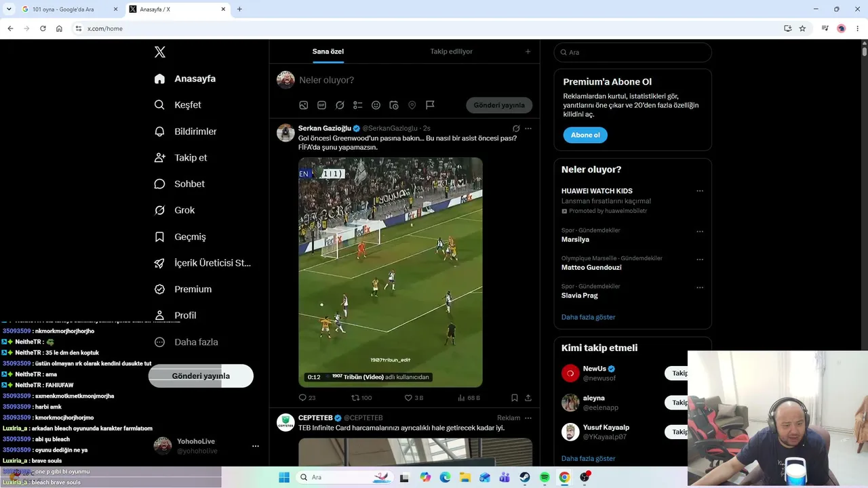This screenshot has width=868, height=488.
Task: Open Geçmiş in the sidebar
Action: tap(180, 237)
